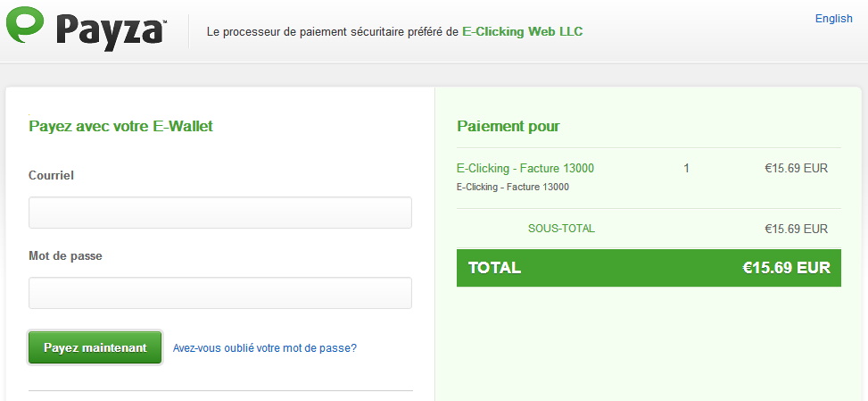This screenshot has width=868, height=401.
Task: Click the Payez avec votre E-Wallet heading
Action: 120,126
